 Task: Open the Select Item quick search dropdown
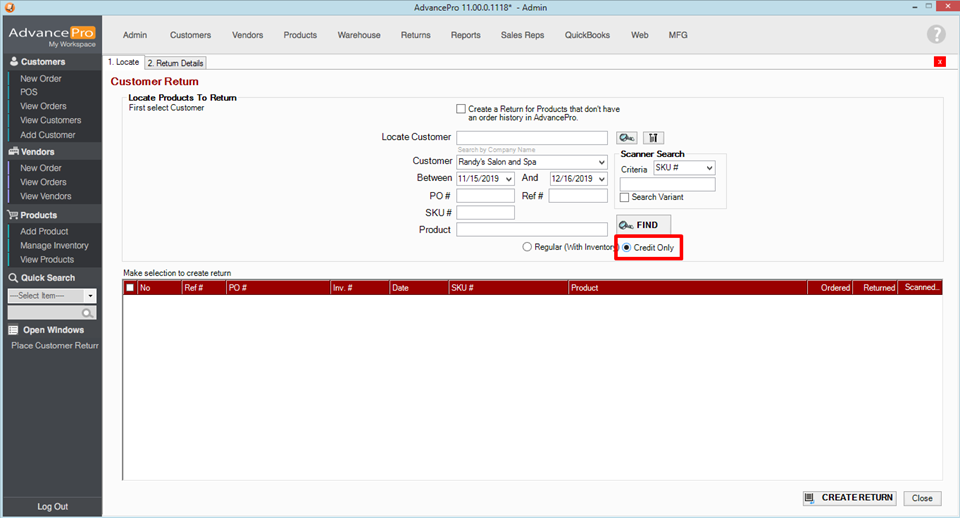tap(90, 296)
